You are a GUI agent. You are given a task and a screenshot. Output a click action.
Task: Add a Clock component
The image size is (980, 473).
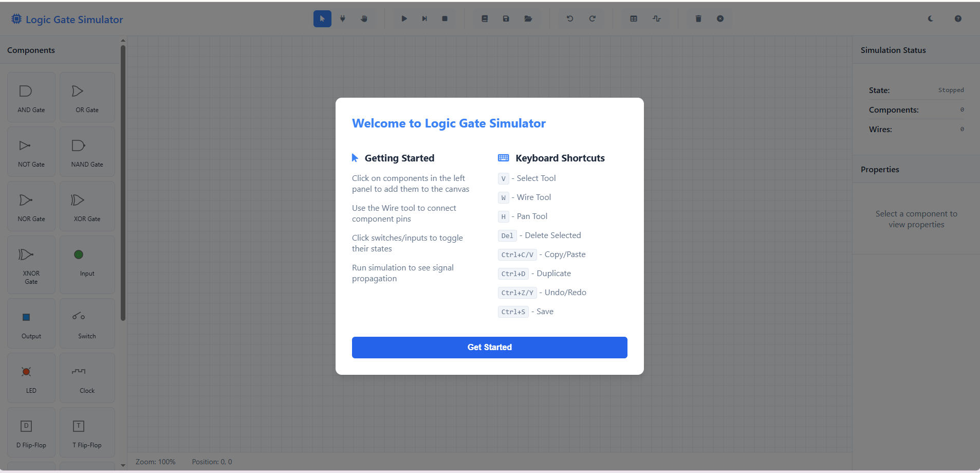[87, 377]
